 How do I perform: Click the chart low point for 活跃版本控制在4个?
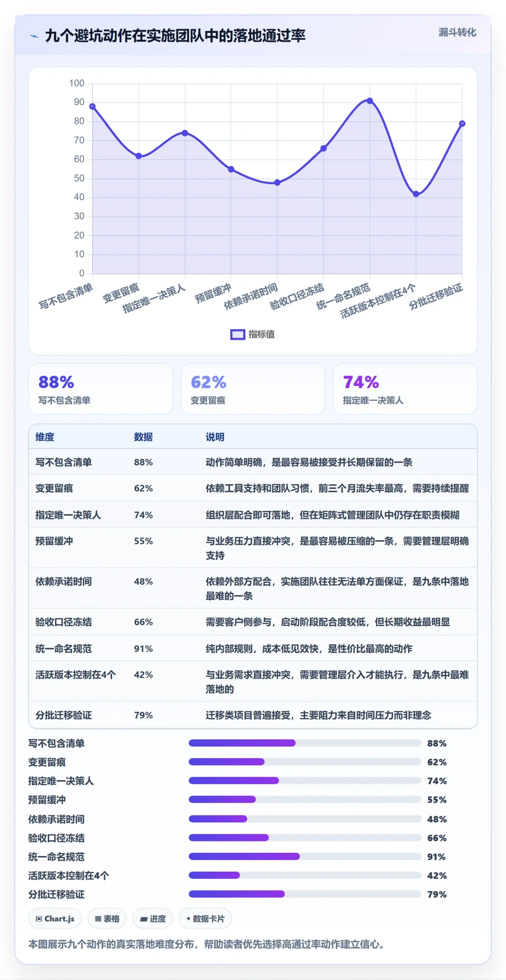[x=416, y=194]
